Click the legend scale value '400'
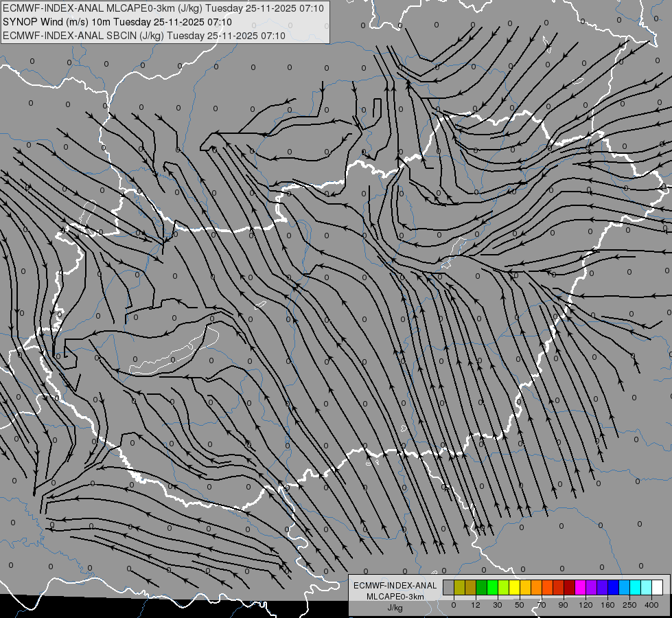Screen dimensions: 672x618 (x=651, y=605)
